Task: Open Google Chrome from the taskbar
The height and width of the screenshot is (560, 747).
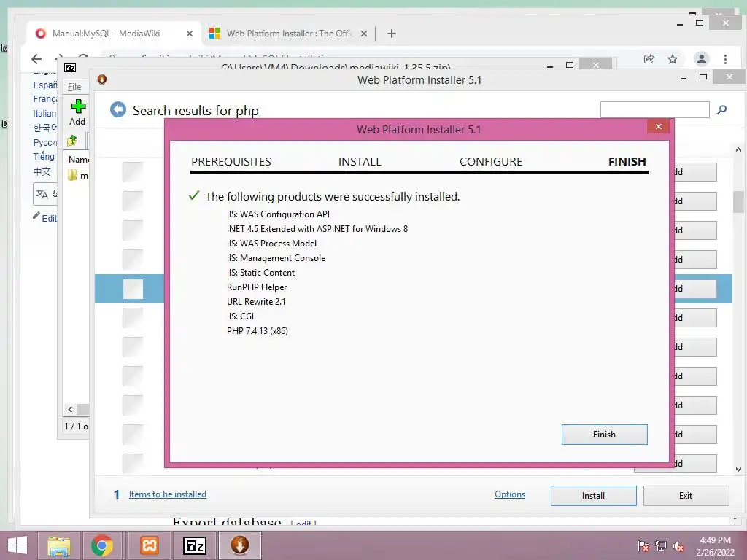Action: (x=101, y=545)
